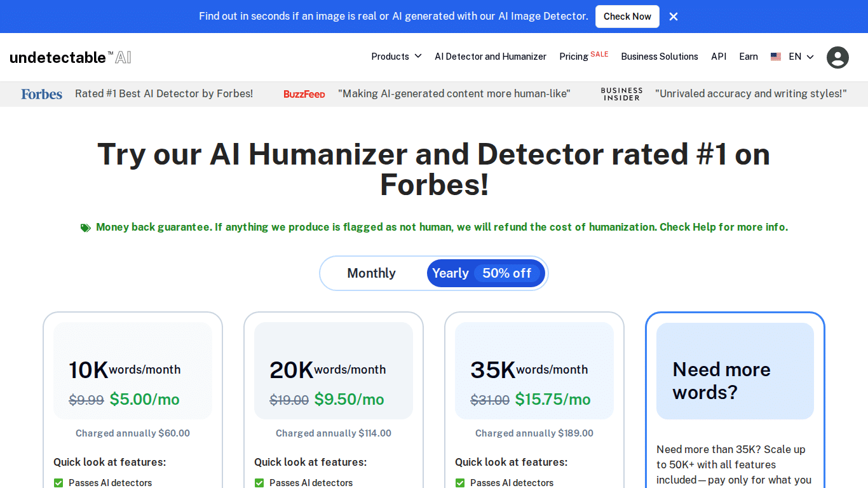Click the Forbes logo
The height and width of the screenshot is (488, 868).
42,94
